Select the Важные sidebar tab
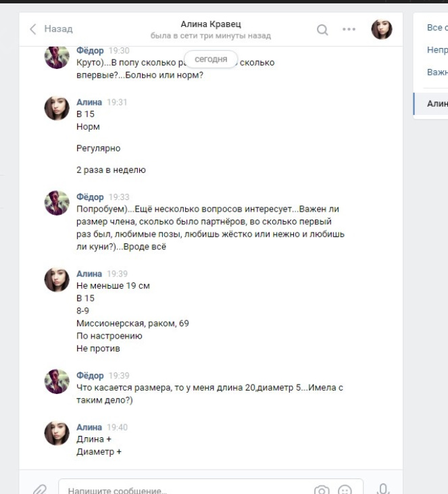448x494 pixels. click(x=437, y=72)
